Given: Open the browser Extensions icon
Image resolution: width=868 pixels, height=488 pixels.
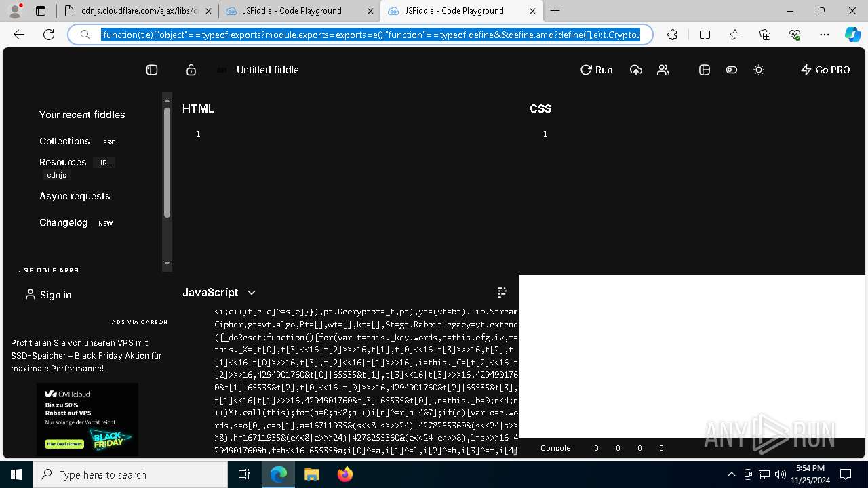Looking at the screenshot, I should pos(672,35).
